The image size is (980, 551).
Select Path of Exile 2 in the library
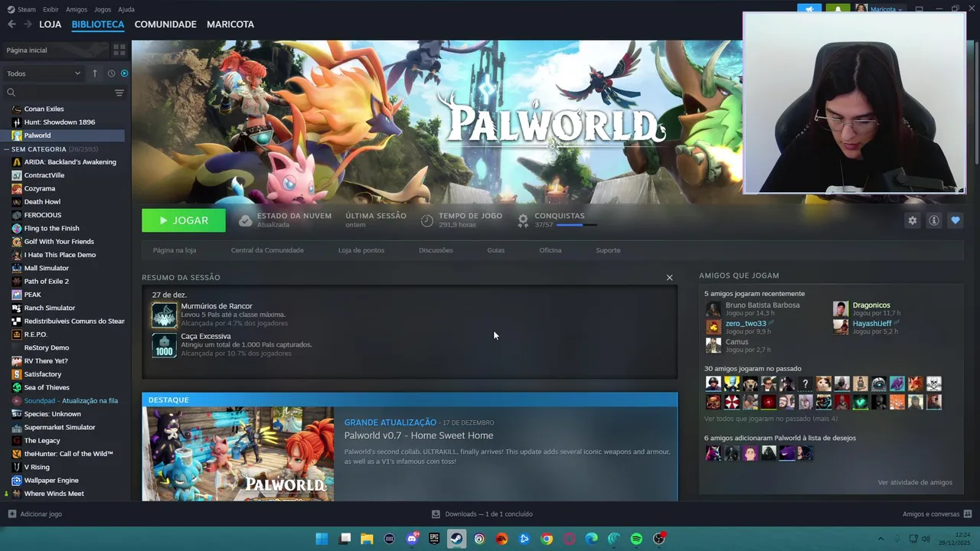pyautogui.click(x=46, y=281)
